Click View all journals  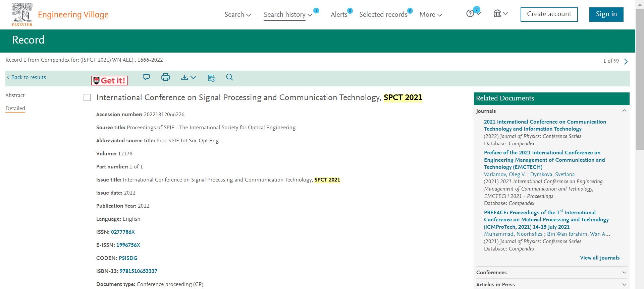coord(600,258)
